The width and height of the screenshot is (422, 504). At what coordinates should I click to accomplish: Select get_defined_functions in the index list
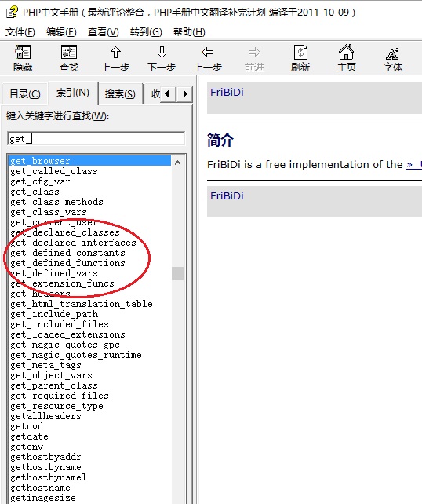tap(67, 263)
